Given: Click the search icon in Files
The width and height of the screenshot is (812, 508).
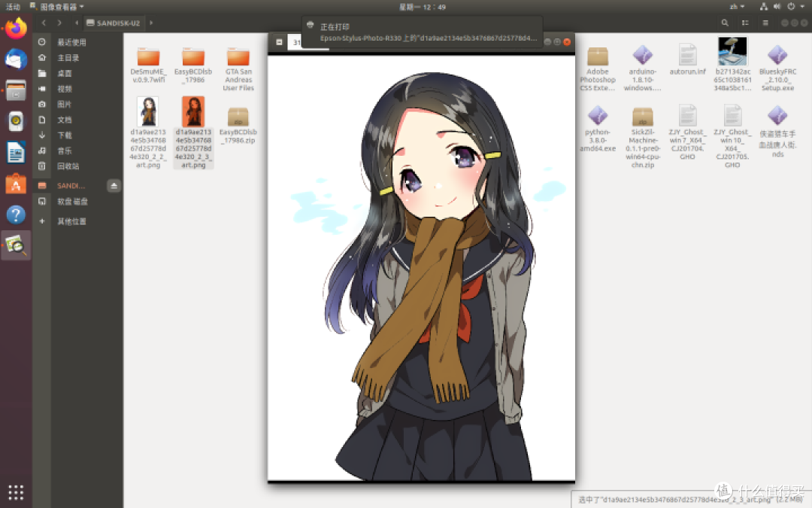Looking at the screenshot, I should 725,23.
